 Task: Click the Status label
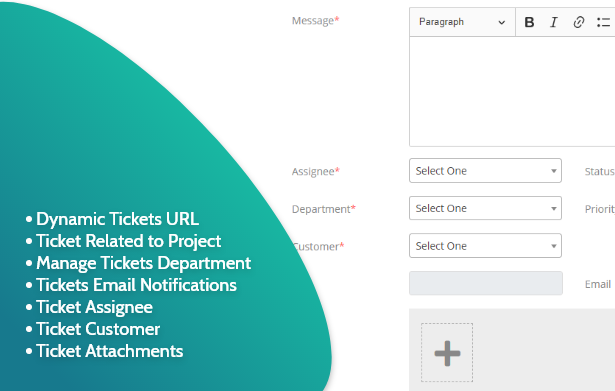pyautogui.click(x=600, y=171)
